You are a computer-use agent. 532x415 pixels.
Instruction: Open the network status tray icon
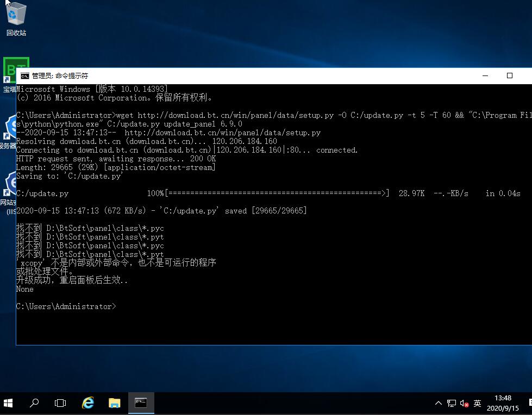tap(451, 403)
